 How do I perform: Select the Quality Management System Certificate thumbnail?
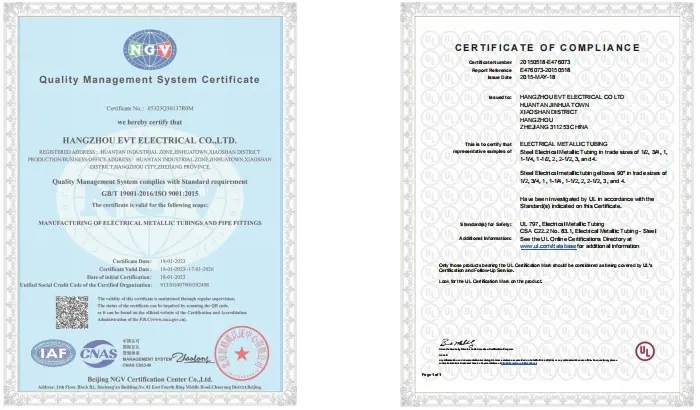pos(150,205)
